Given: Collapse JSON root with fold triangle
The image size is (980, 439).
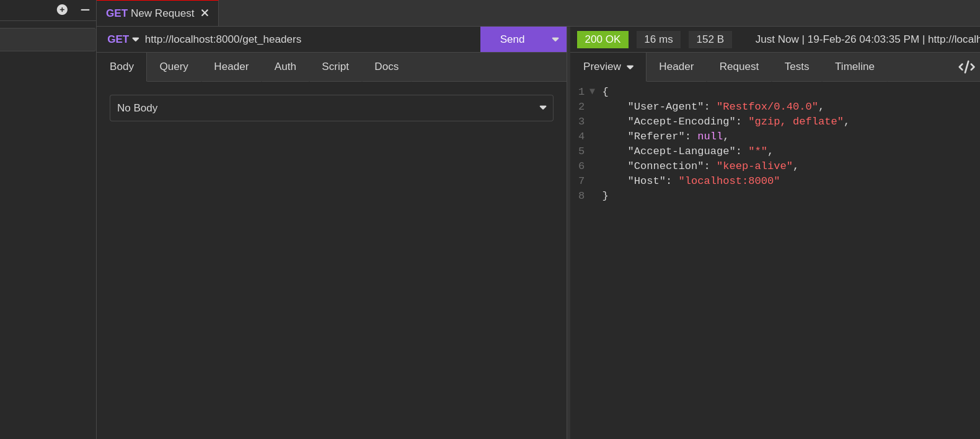Looking at the screenshot, I should 592,92.
